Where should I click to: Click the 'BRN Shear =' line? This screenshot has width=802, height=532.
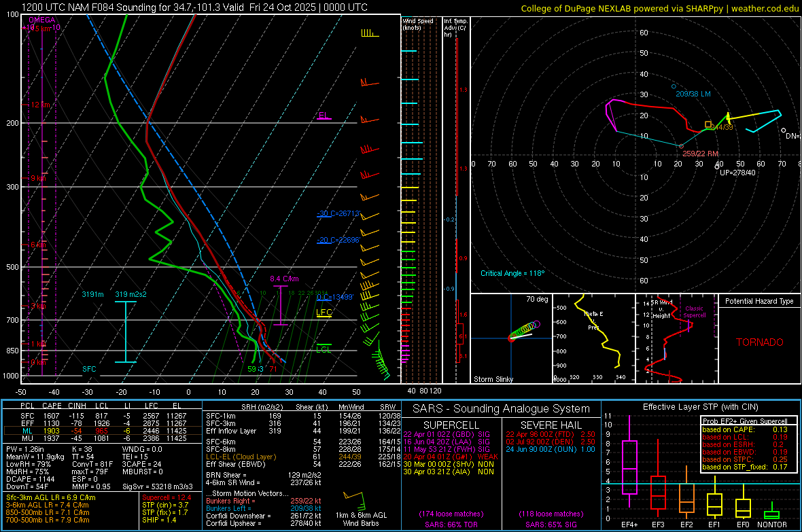pos(264,475)
